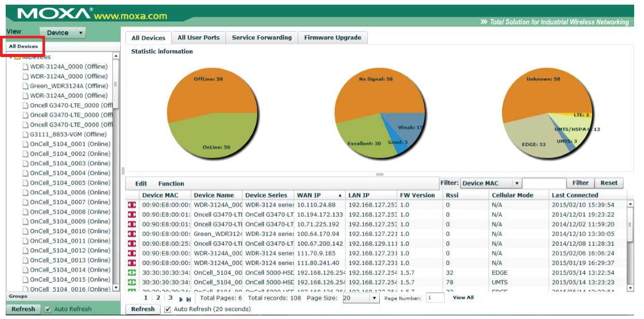The height and width of the screenshot is (319, 644).
Task: Open the Edit menu
Action: 141,184
